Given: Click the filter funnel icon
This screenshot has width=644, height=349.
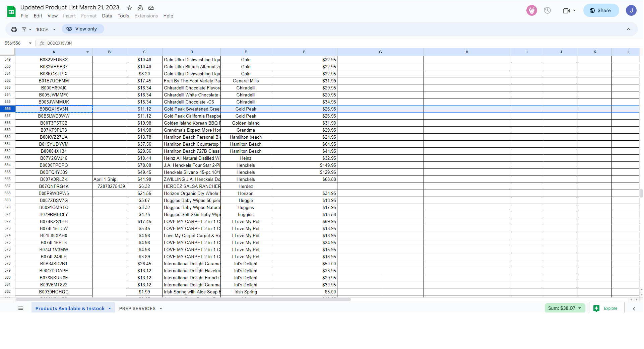Looking at the screenshot, I should coord(24,29).
